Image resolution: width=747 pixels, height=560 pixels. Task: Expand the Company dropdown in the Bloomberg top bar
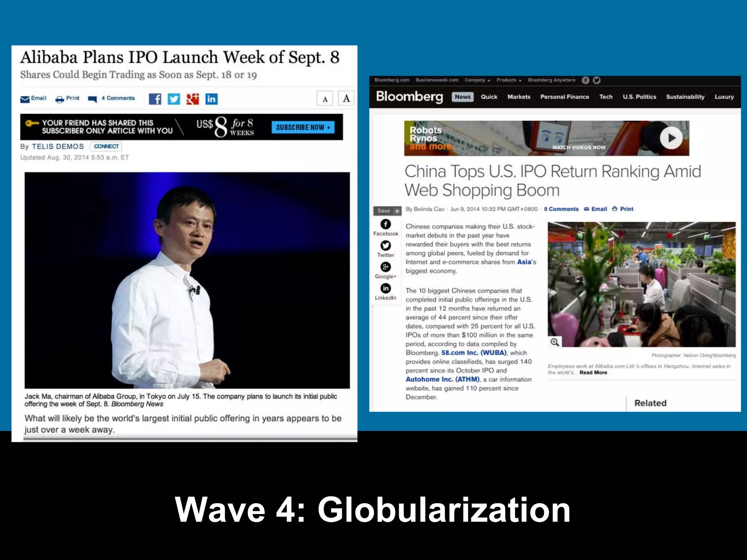(477, 80)
